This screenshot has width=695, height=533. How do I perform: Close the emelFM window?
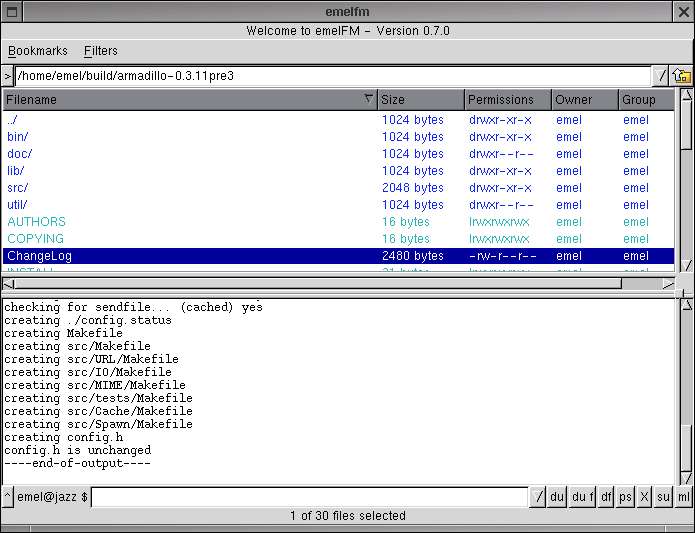click(x=684, y=12)
